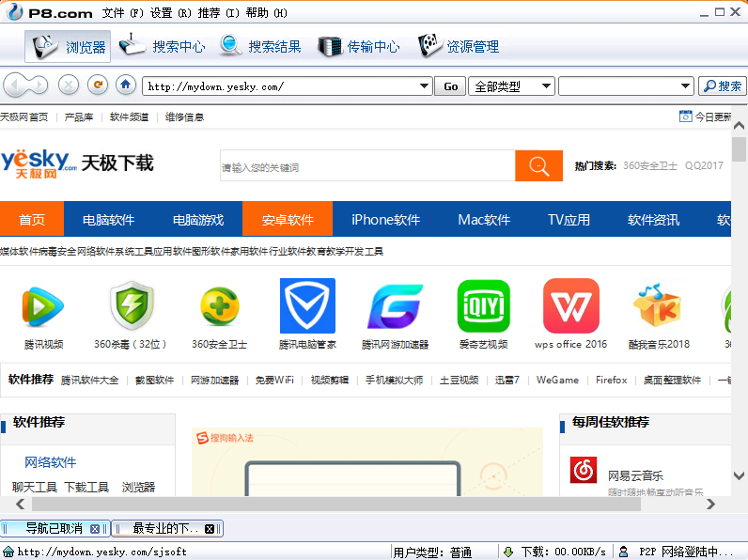This screenshot has width=748, height=560.
Task: Click the vertical scrollbar down arrow
Action: (x=739, y=475)
